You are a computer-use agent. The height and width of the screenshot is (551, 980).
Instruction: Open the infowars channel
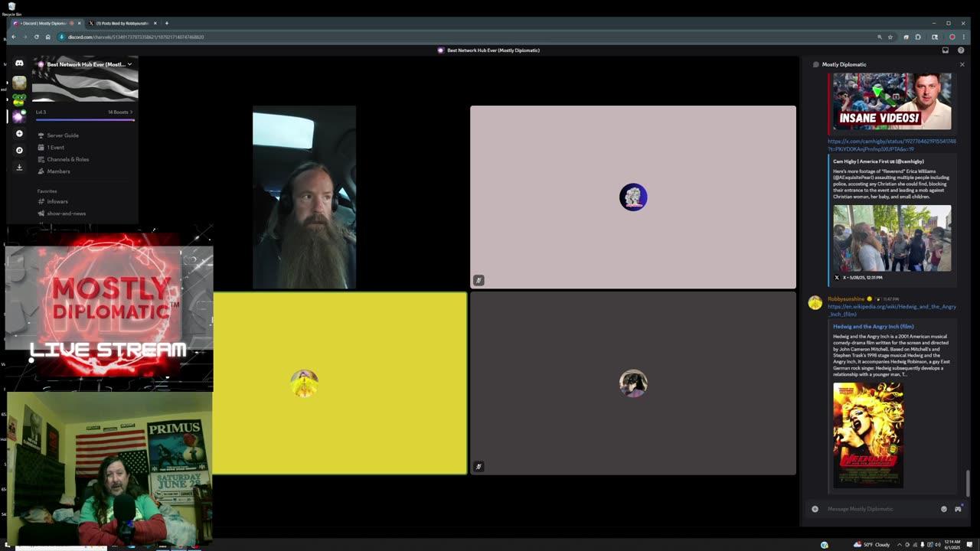click(57, 201)
